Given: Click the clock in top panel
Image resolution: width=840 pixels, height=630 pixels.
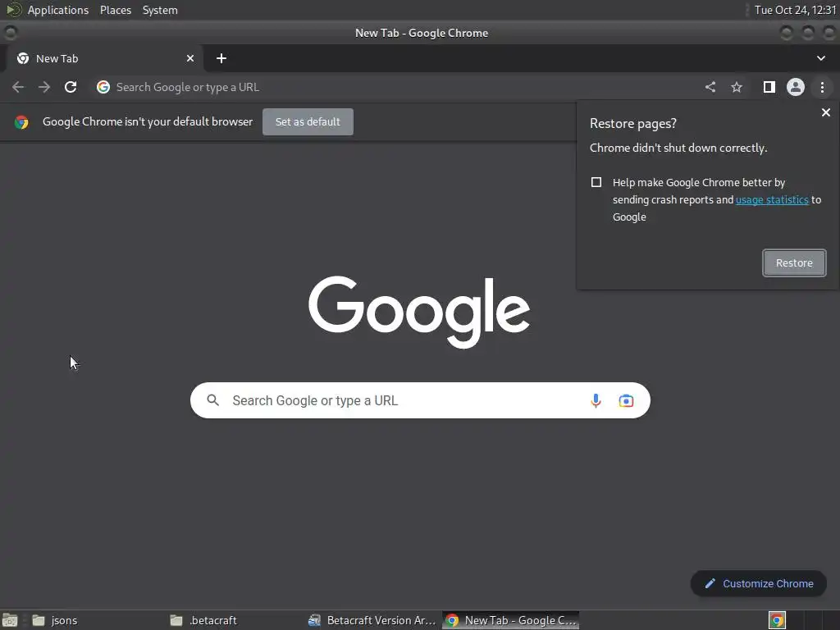Looking at the screenshot, I should pos(795,10).
